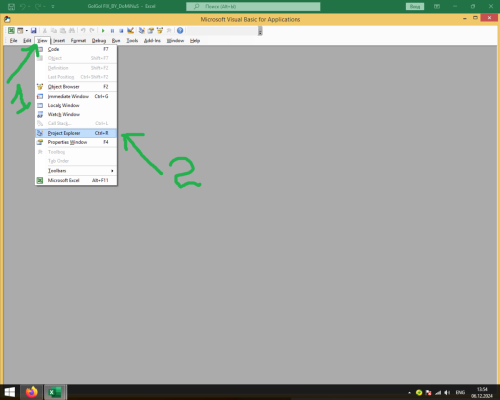Choose Code in the View menu
Viewport: 500px width, 400px height.
[x=76, y=49]
